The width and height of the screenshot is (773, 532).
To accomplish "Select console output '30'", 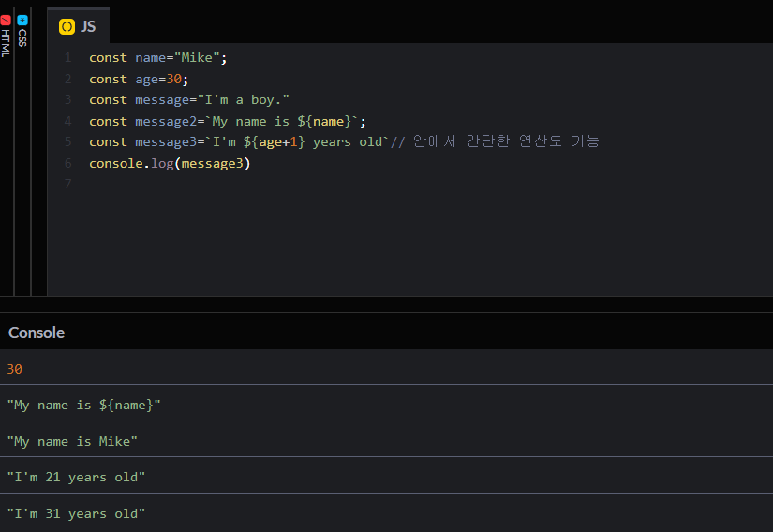I will 14,369.
